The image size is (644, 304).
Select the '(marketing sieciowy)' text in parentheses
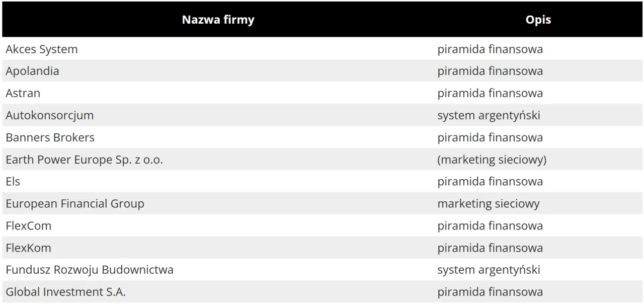tap(492, 160)
